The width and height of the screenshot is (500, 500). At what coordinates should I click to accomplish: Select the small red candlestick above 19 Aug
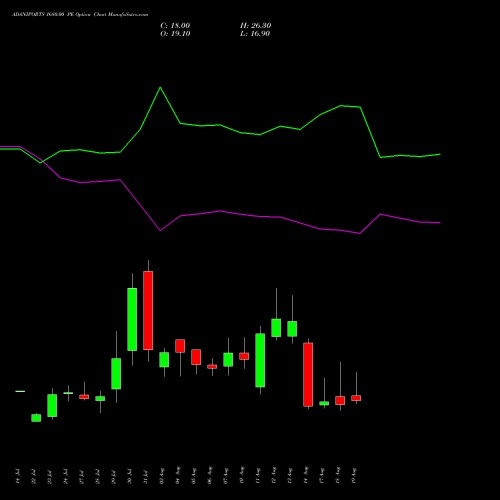(356, 398)
